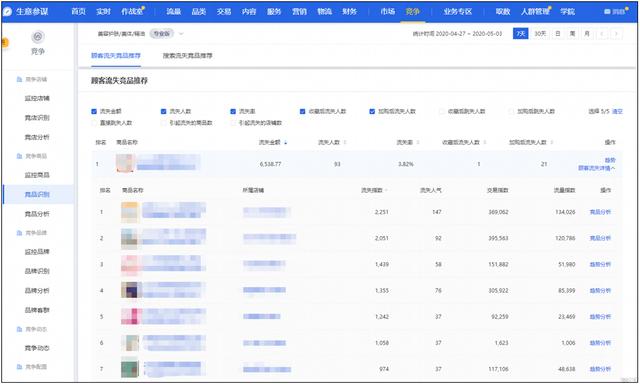Click the folder icon beside 竞争商品
This screenshot has height=384, width=640.
point(19,156)
